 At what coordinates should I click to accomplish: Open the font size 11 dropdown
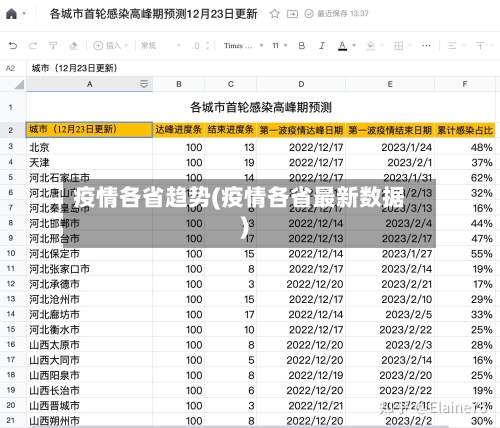[279, 45]
